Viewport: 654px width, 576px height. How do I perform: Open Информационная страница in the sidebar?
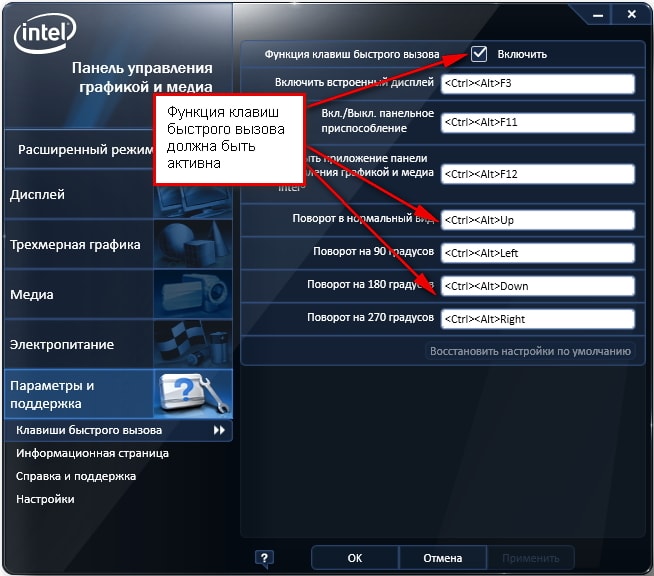click(x=92, y=453)
